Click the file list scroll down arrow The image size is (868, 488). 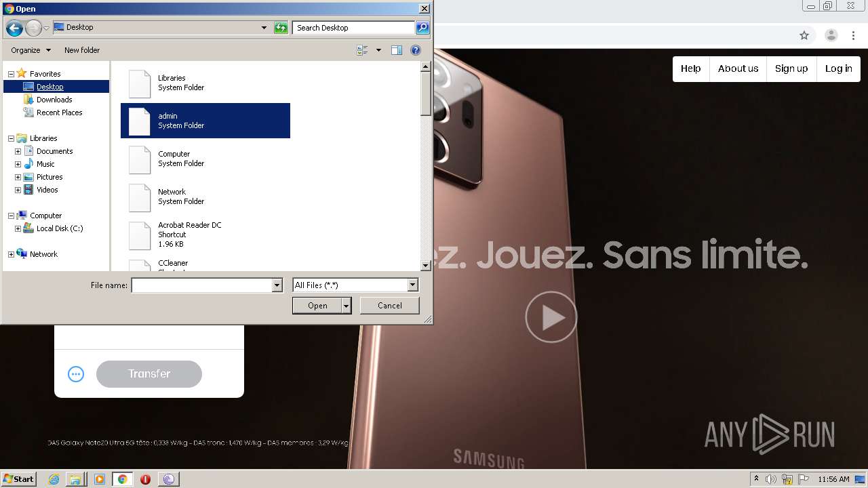pos(426,266)
